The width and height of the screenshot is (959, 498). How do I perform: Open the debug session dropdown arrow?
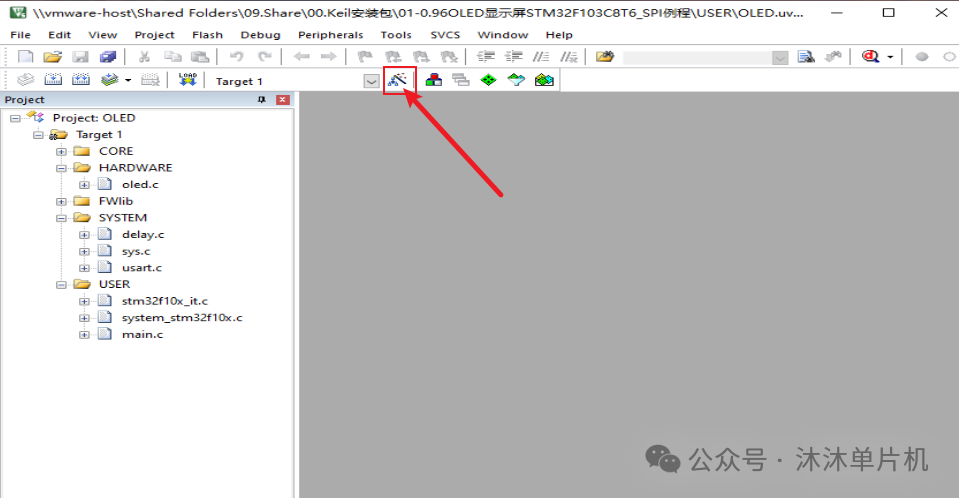890,58
